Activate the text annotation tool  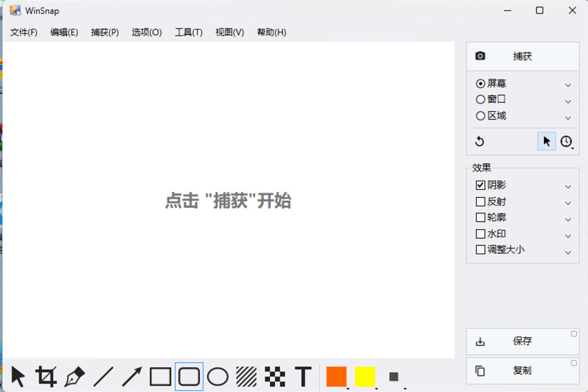[303, 376]
